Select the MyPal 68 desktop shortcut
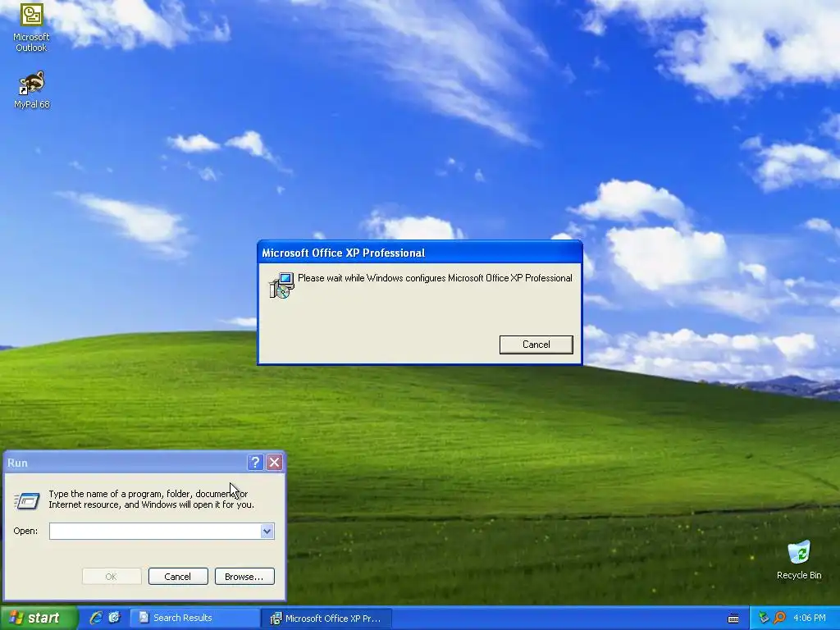The width and height of the screenshot is (840, 630). click(x=31, y=90)
